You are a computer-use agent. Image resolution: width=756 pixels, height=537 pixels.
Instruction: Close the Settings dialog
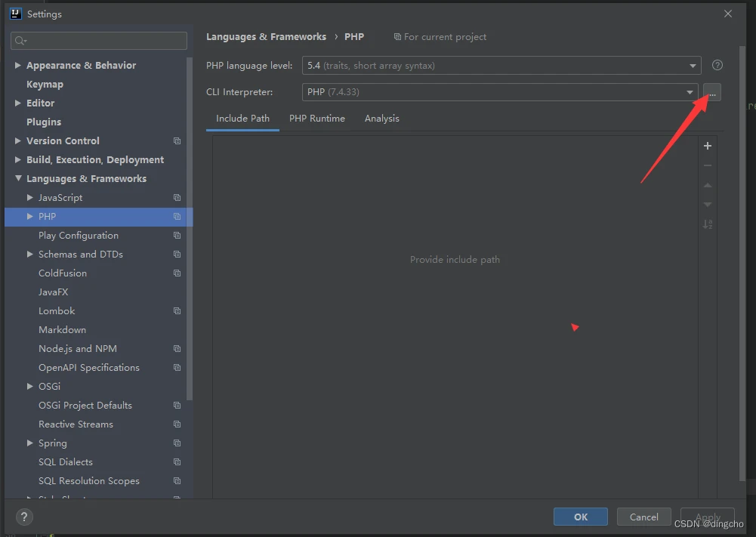[728, 14]
